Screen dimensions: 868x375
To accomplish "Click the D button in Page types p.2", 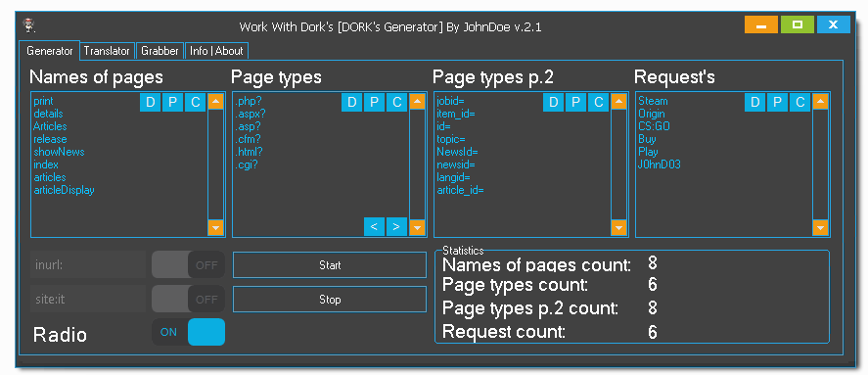I will [553, 103].
